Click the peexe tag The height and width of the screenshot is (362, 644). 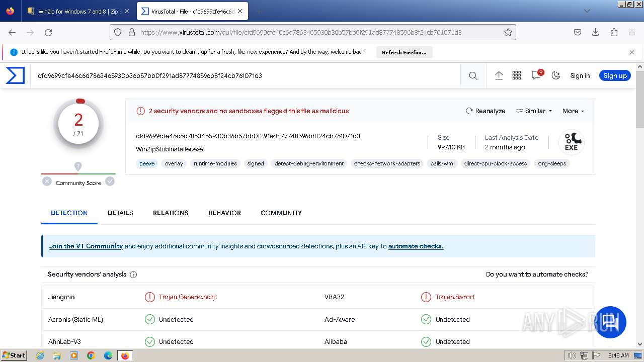(147, 163)
